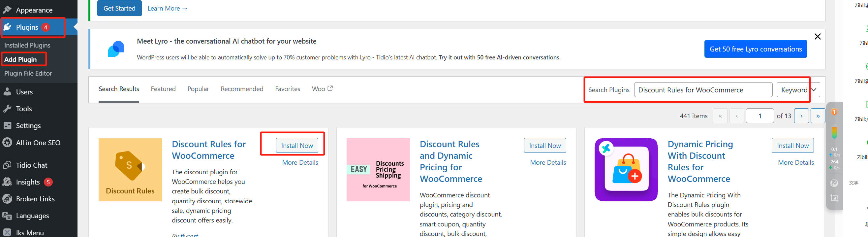Viewport: 868px width, 237px height.
Task: Install Discount Rules and Dynamic Pricing plugin
Action: (x=545, y=145)
